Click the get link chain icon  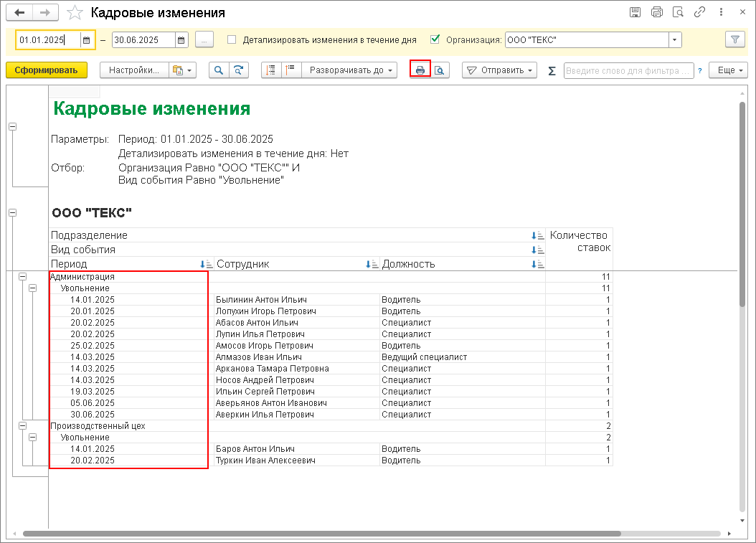click(x=699, y=12)
